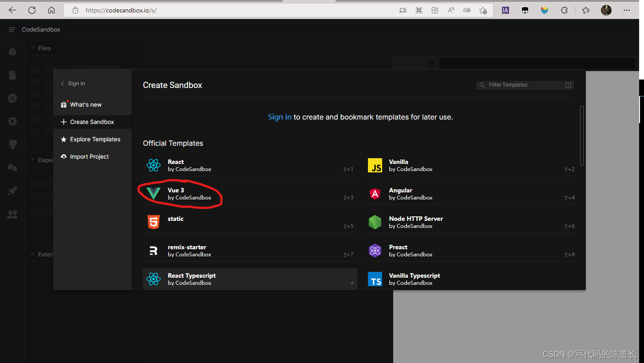Image resolution: width=644 pixels, height=363 pixels.
Task: Open the browser home page icon
Action: point(51,10)
